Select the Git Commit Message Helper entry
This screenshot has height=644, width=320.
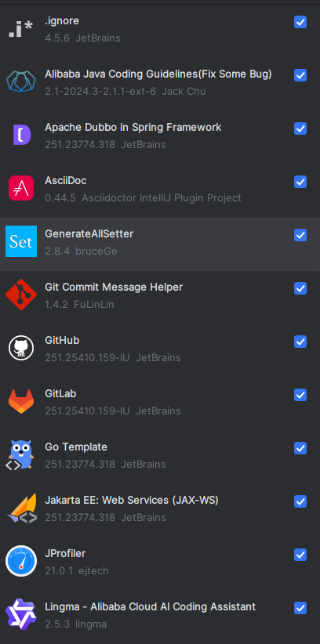[x=160, y=295]
